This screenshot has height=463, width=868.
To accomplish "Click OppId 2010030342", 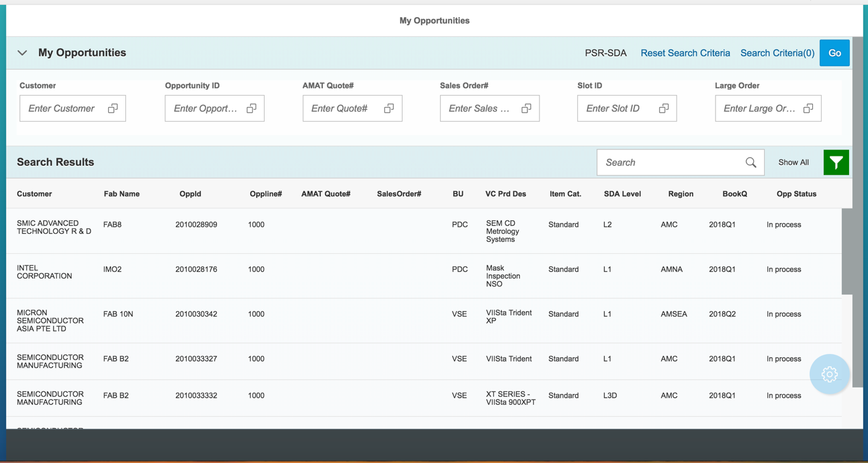I will [196, 314].
